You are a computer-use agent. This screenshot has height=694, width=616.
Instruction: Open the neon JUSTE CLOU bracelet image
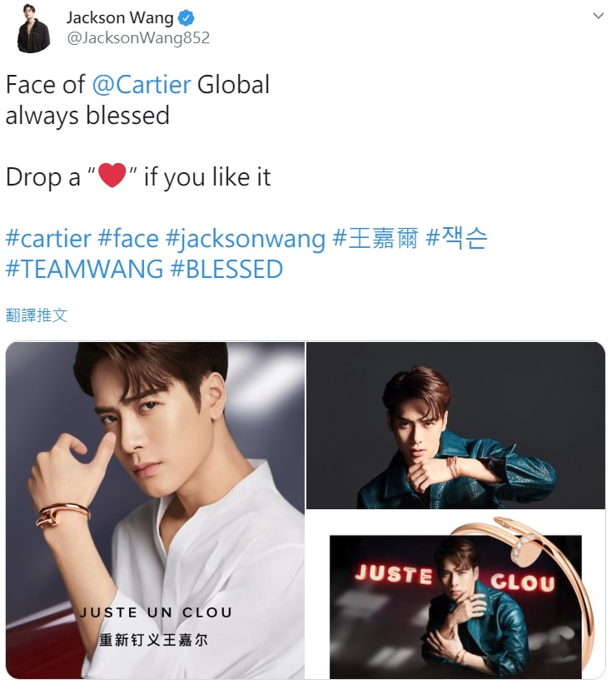click(455, 594)
